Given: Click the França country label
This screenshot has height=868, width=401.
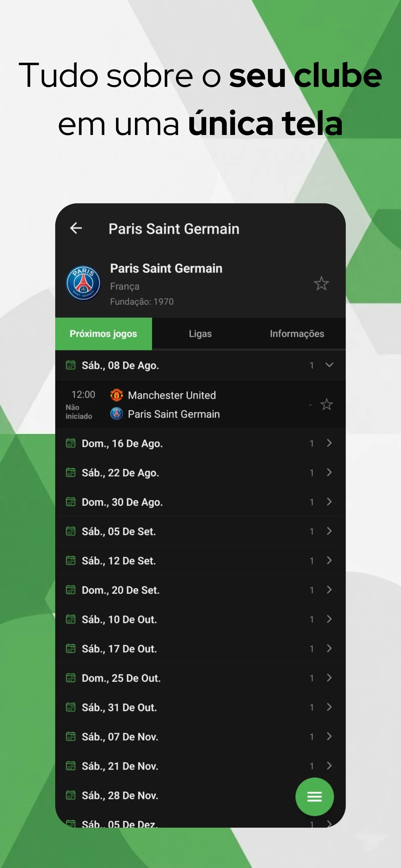Looking at the screenshot, I should (125, 286).
